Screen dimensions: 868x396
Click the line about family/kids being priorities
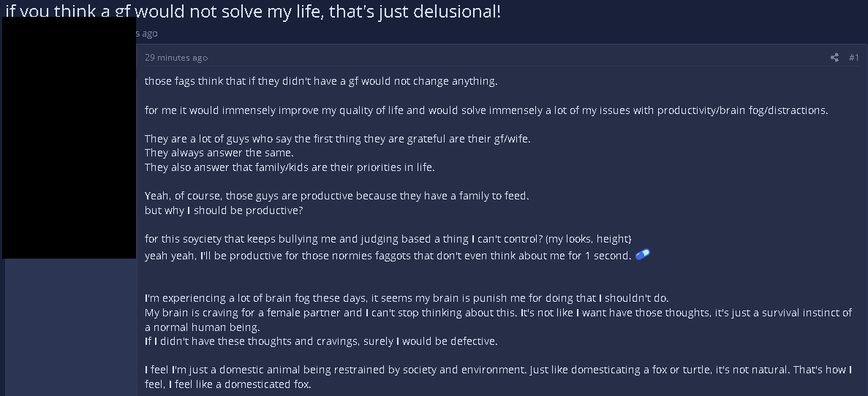pos(290,167)
